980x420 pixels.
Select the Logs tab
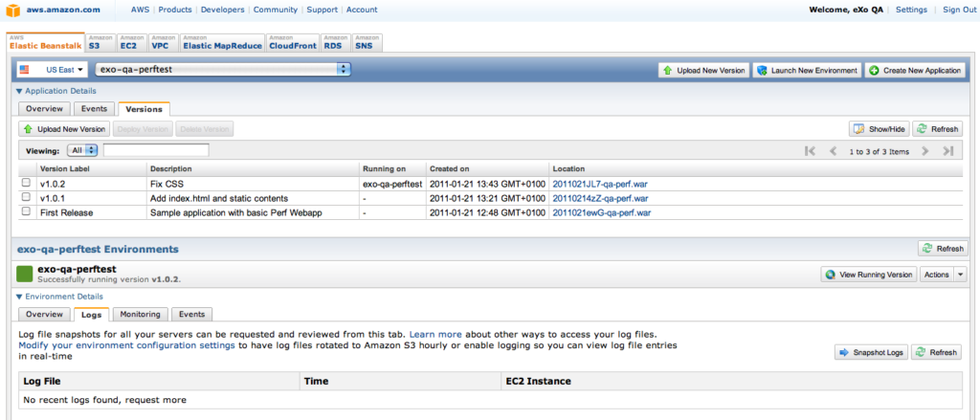(92, 315)
